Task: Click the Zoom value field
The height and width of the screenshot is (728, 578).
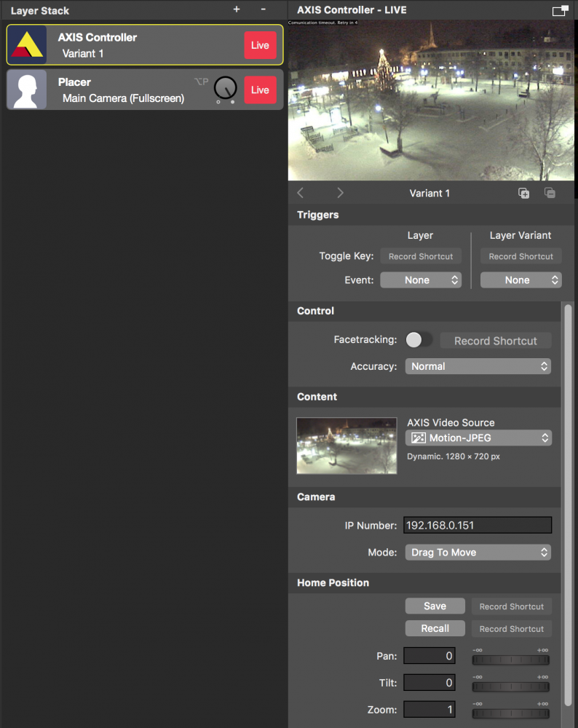Action: (x=429, y=709)
